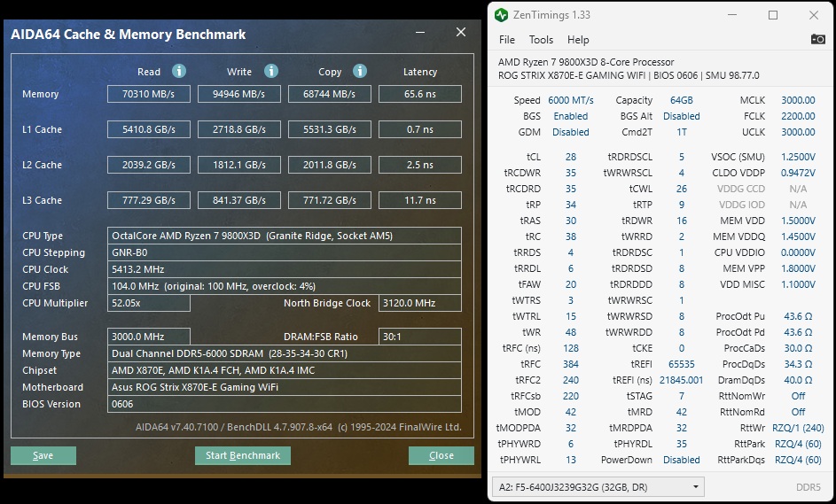Screen dimensions: 836x504
Task: Click the Memory Write value 94946 MB/s
Action: pyautogui.click(x=238, y=94)
